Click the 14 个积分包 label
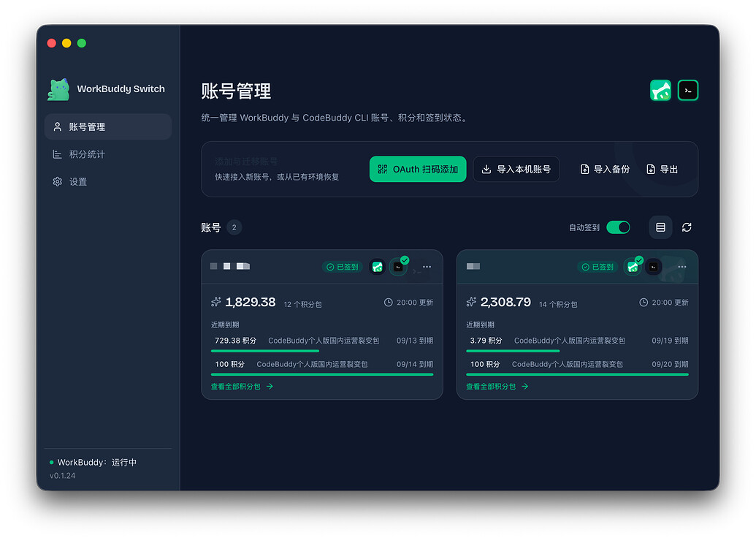Image resolution: width=756 pixels, height=538 pixels. pyautogui.click(x=558, y=305)
